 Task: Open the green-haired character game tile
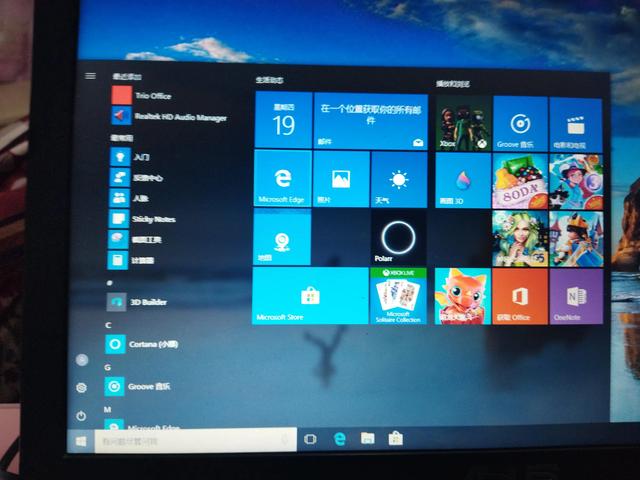tap(520, 239)
